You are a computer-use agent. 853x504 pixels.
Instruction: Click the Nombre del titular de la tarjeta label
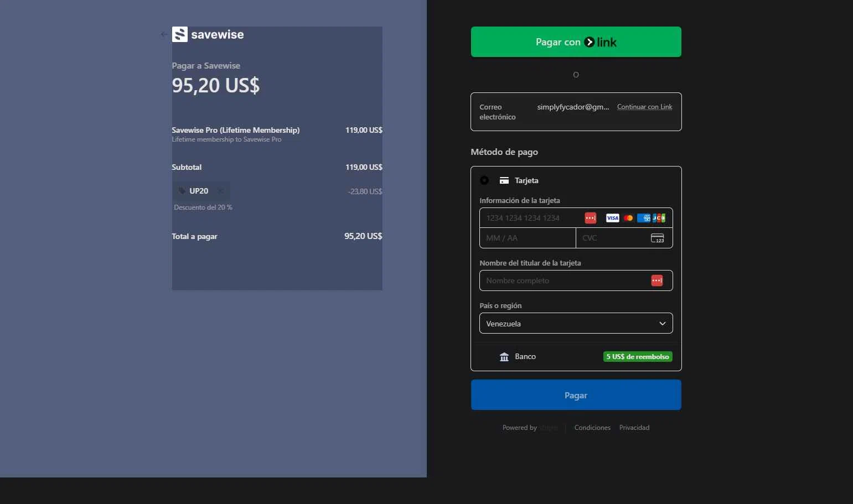[530, 263]
